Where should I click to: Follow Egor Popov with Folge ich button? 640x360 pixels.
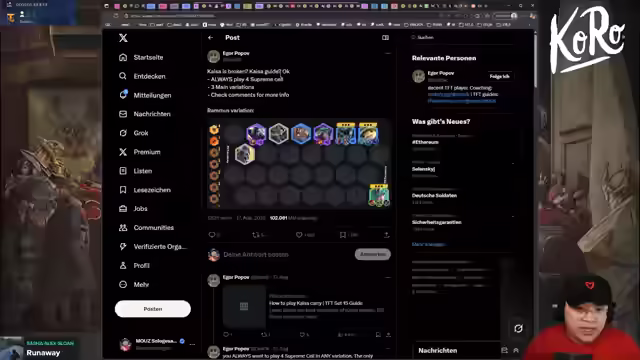point(499,76)
